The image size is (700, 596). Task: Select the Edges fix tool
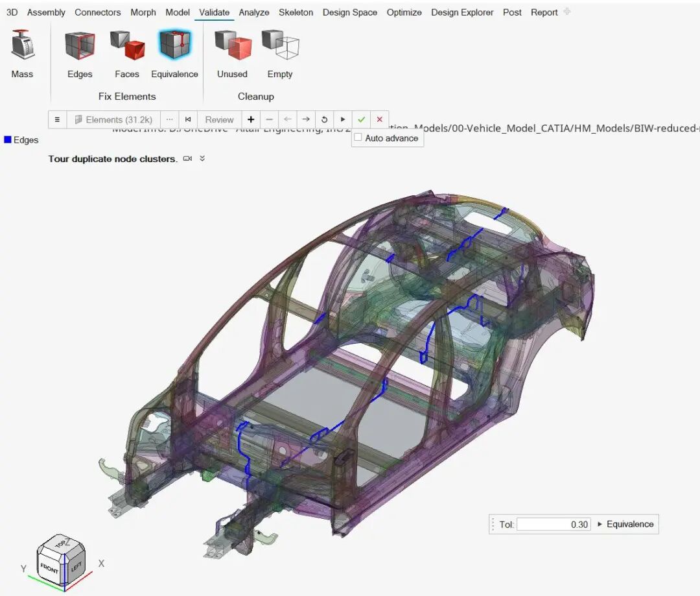tap(79, 47)
